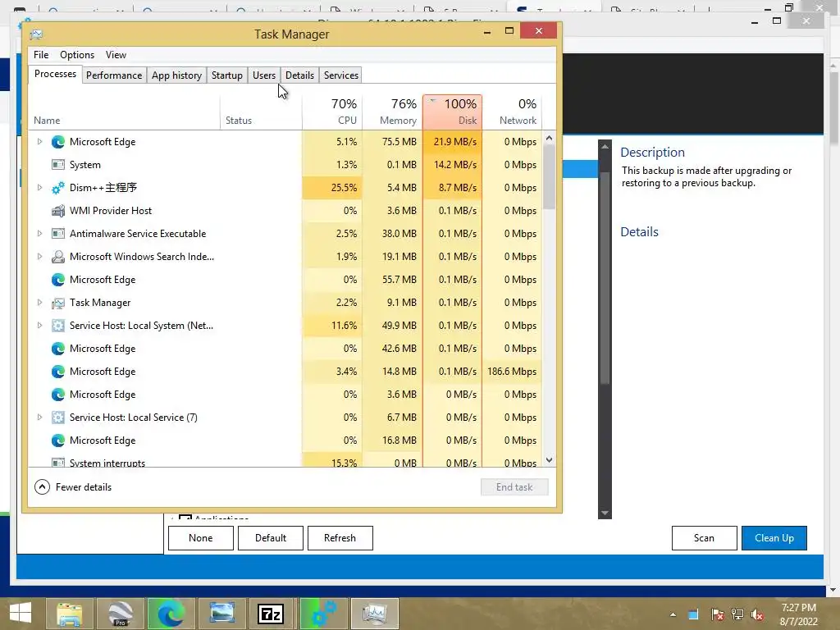This screenshot has height=630, width=840.
Task: Expand Service Host: Local Service (7) group
Action: (x=39, y=418)
